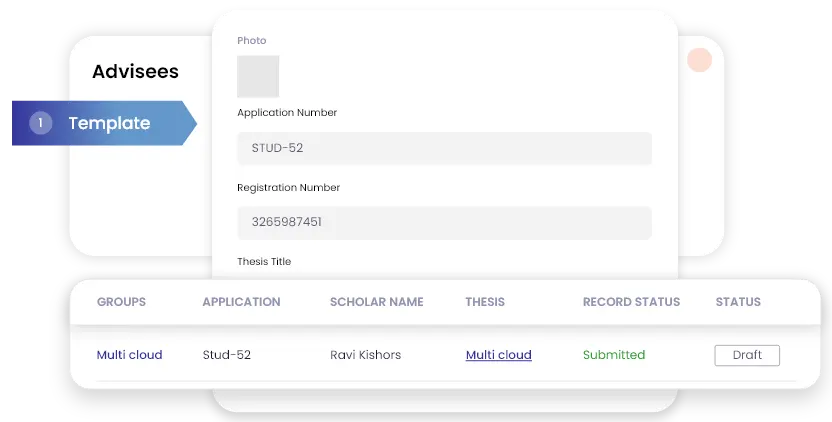The height and width of the screenshot is (422, 832).
Task: Click the Application Number field with STUD-52
Action: (x=444, y=148)
